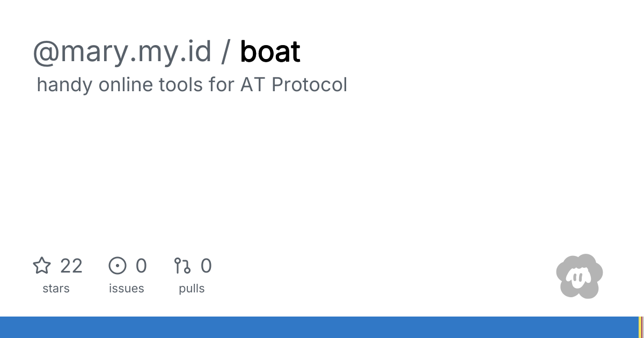This screenshot has height=338, width=644.
Task: Click the star icon
Action: point(42,266)
